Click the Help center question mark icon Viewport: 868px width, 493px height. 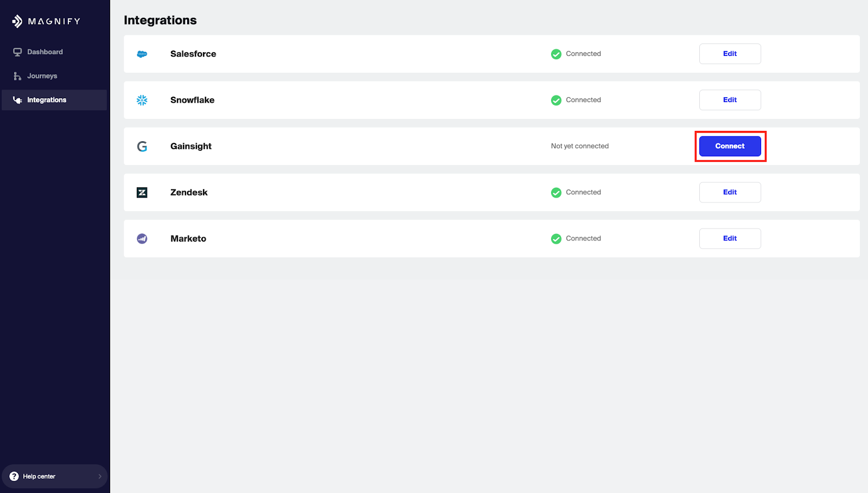[x=14, y=476]
